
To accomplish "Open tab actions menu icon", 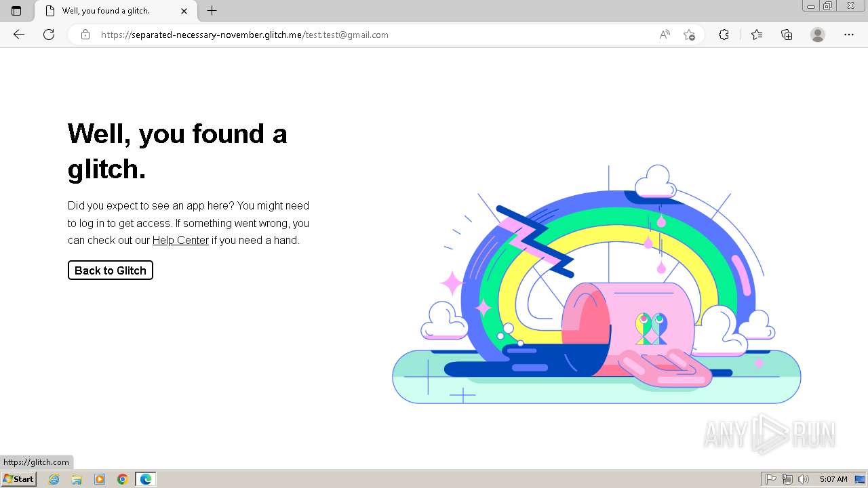I will (16, 11).
